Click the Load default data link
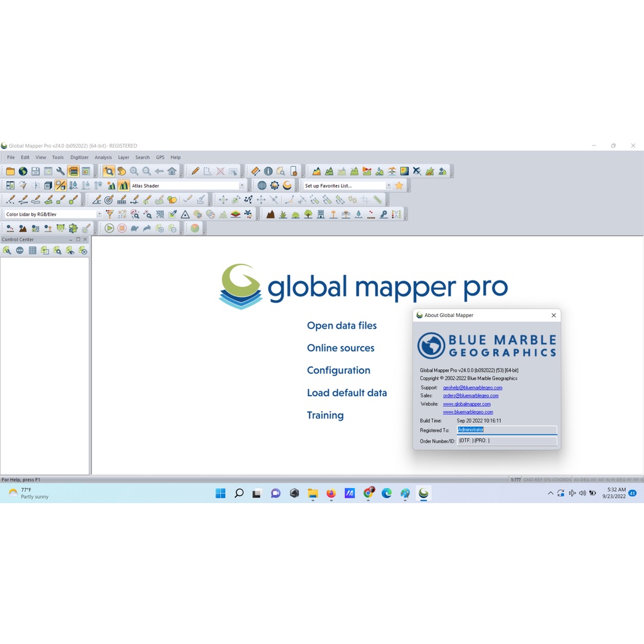Viewport: 644px width, 644px height. click(347, 393)
